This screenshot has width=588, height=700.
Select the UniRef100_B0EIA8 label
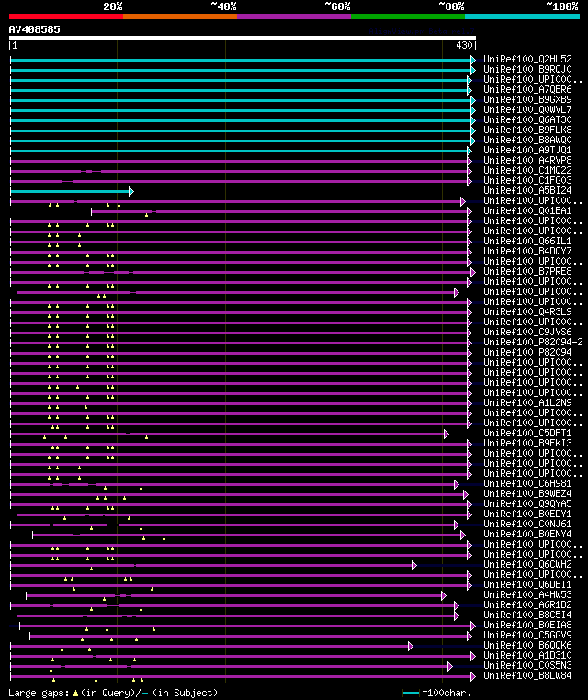tap(527, 626)
